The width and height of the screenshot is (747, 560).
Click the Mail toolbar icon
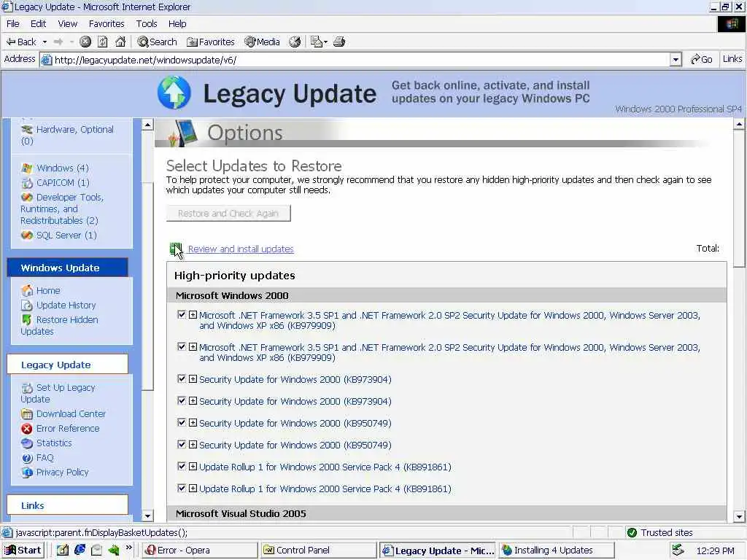click(316, 42)
